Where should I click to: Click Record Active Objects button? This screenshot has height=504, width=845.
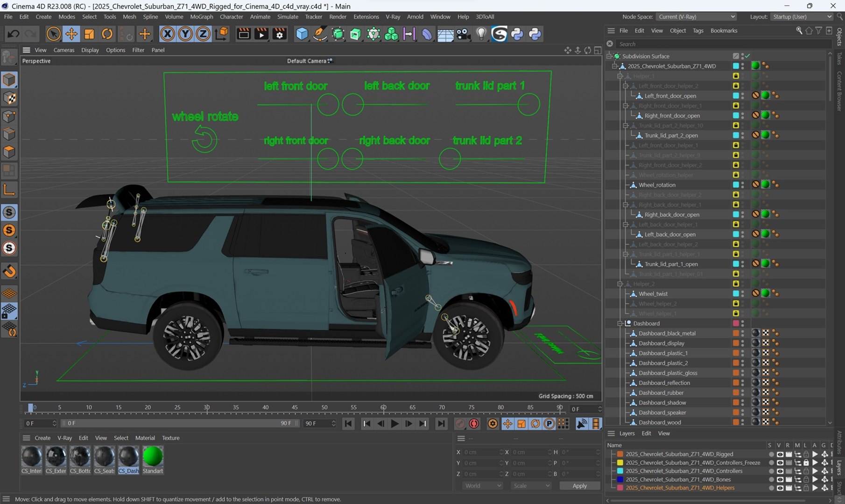point(460,423)
